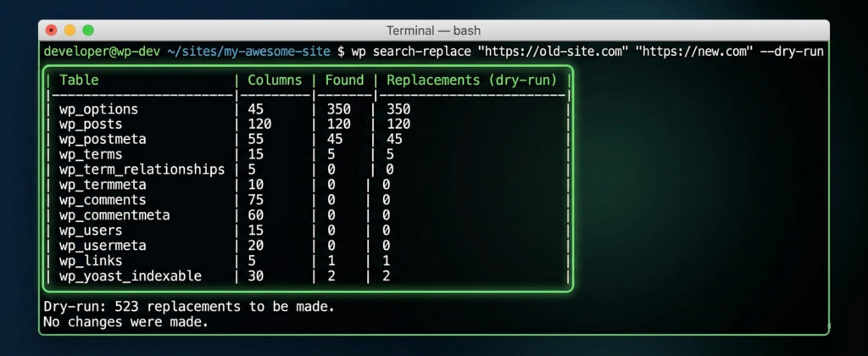This screenshot has width=868, height=356.
Task: Click the "Table" column header
Action: [79, 81]
